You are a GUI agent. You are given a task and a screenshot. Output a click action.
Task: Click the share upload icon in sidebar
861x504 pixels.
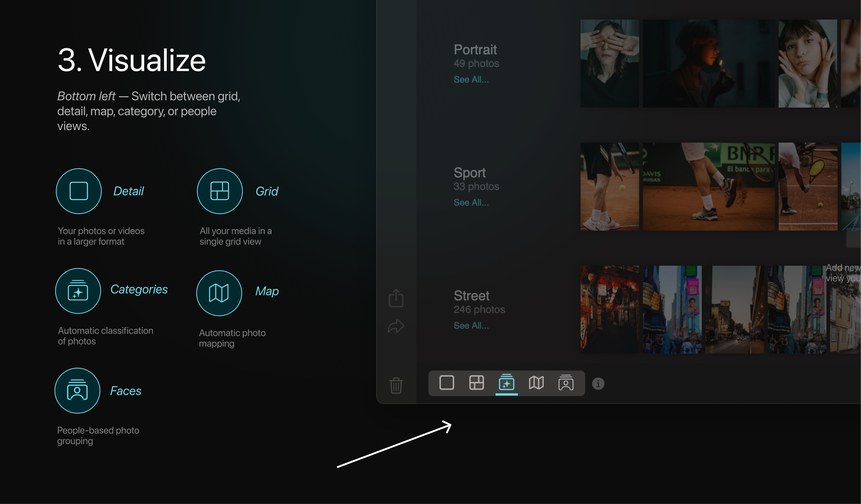tap(396, 299)
